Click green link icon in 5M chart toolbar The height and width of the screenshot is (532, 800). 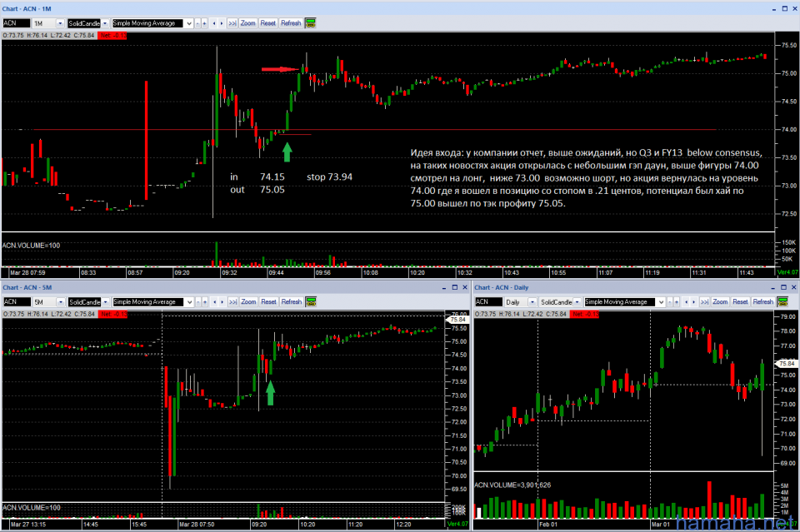pos(311,301)
